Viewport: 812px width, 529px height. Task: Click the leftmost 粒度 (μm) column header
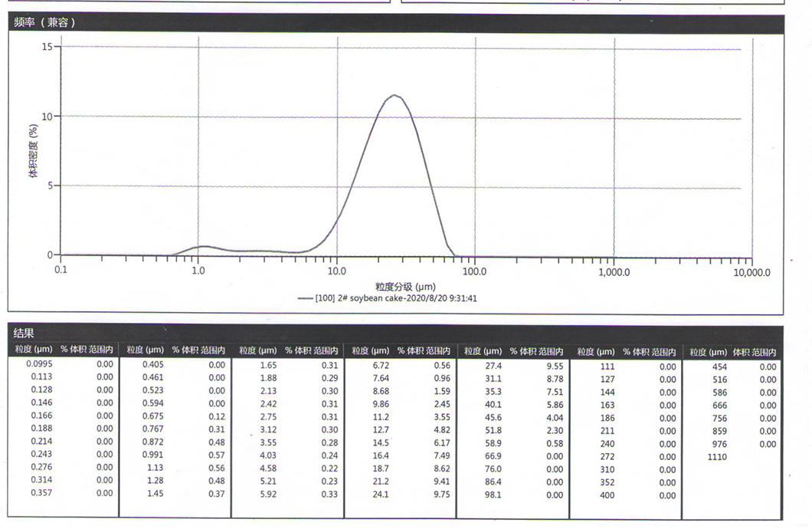31,350
